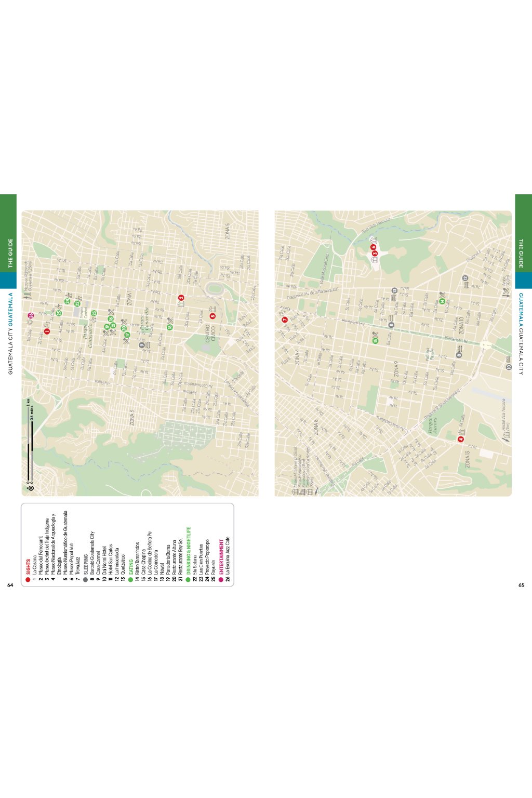Viewport: 532px width, 798px height.
Task: Select green marker 15 Casa Chapina
Action: [x=375, y=341]
